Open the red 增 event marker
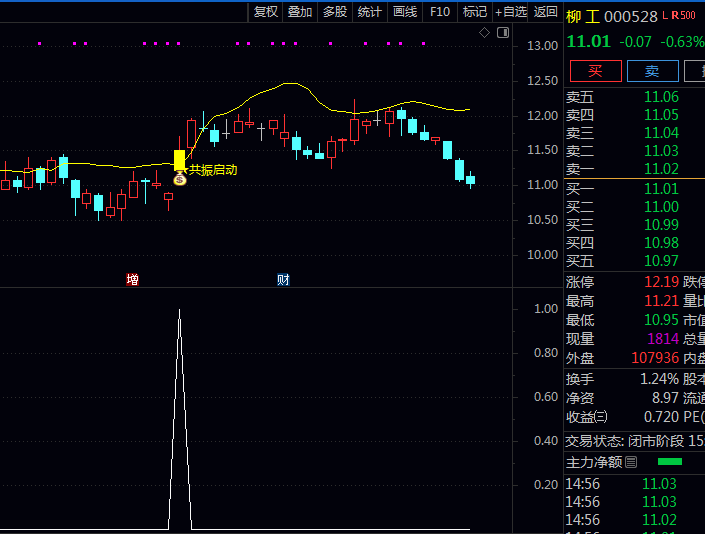This screenshot has height=534, width=705. [x=132, y=280]
